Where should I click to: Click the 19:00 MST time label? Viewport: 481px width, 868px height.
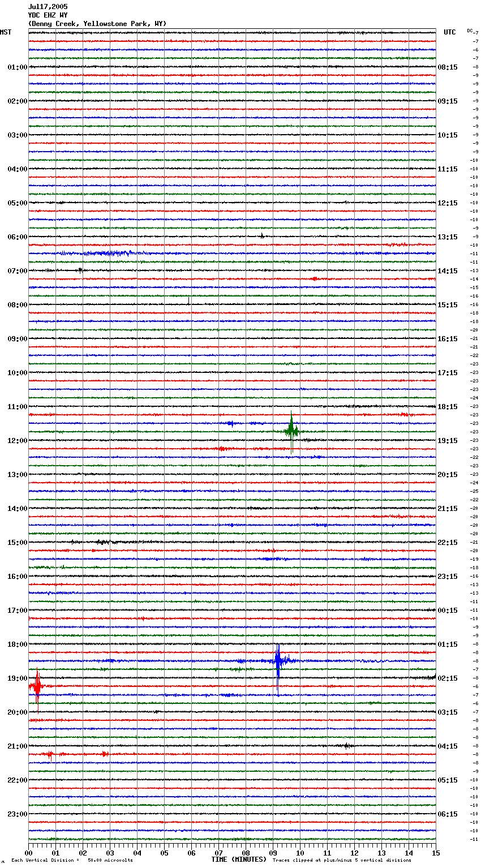click(18, 678)
